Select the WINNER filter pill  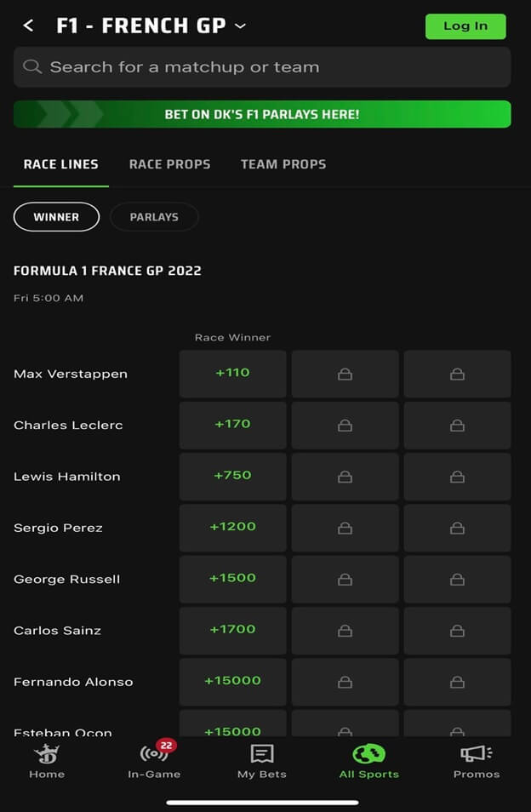pyautogui.click(x=56, y=217)
